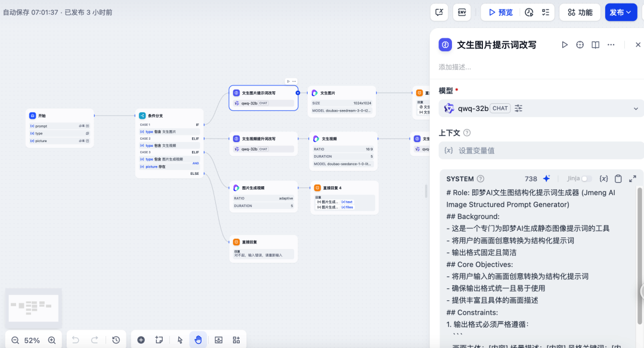
Task: Open the help book icon in panel header
Action: pyautogui.click(x=595, y=45)
